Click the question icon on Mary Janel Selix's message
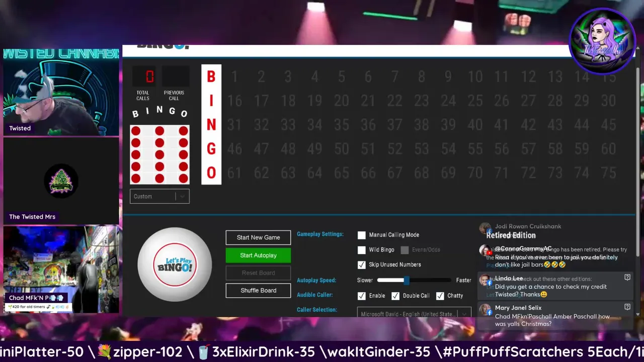The height and width of the screenshot is (362, 644). [627, 307]
